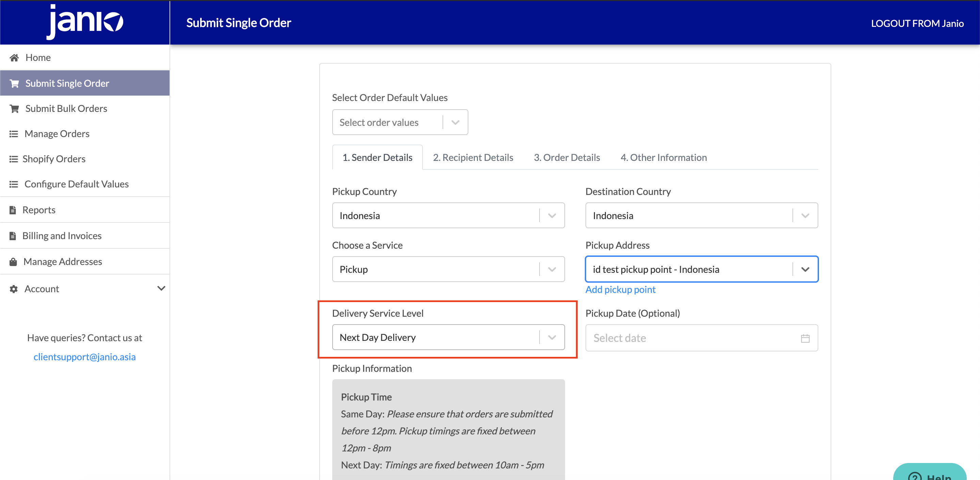Screen dimensions: 980x480
Task: Click the clientsupport@janio.asia email link
Action: 84,357
